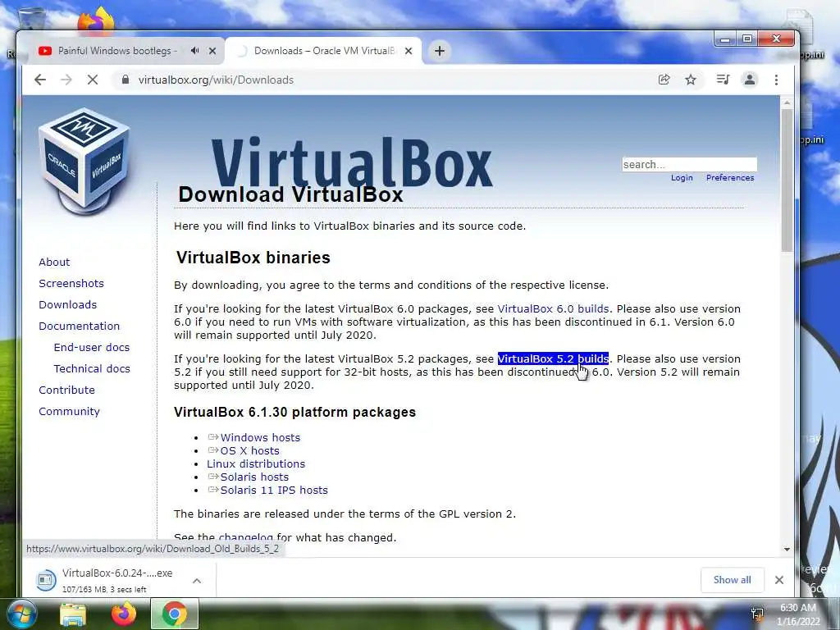Go back to the previous page

[x=40, y=80]
